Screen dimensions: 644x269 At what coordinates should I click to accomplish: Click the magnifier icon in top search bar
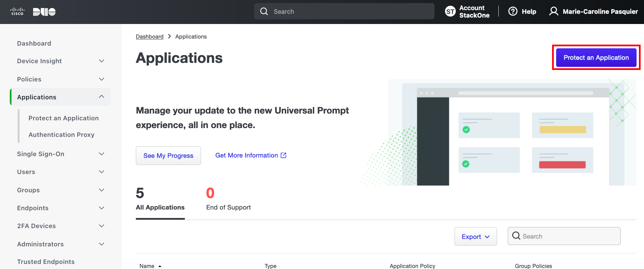pyautogui.click(x=264, y=11)
